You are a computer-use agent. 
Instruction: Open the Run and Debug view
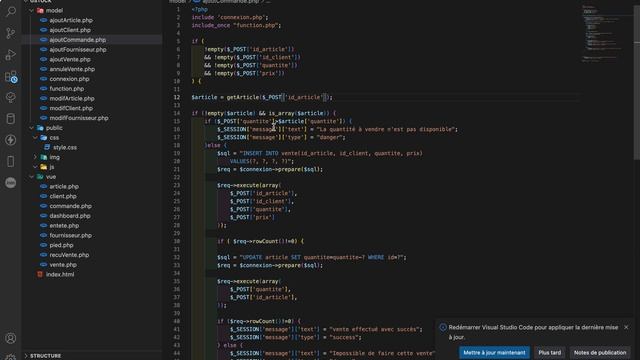[11, 54]
